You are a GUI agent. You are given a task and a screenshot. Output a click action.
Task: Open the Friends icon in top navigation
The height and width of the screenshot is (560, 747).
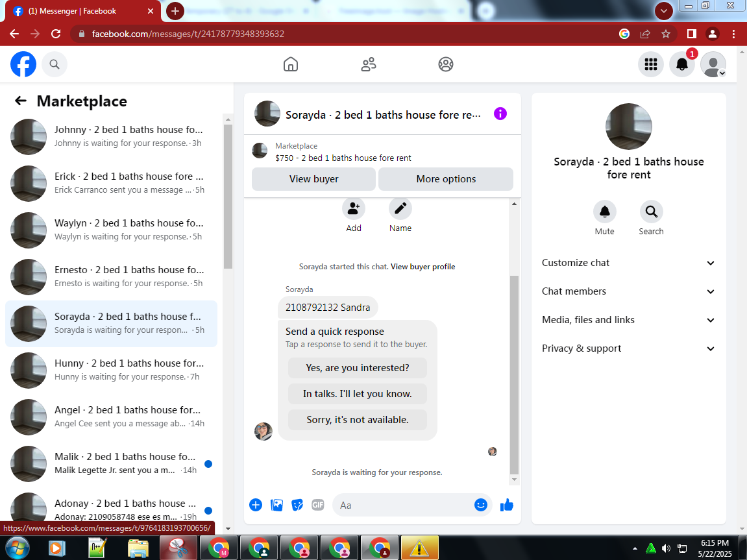(368, 64)
